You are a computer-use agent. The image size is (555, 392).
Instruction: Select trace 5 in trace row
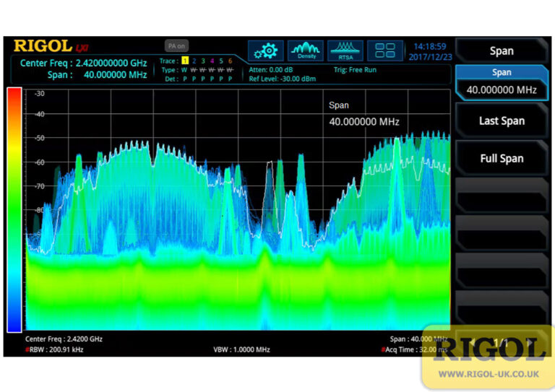pos(221,61)
